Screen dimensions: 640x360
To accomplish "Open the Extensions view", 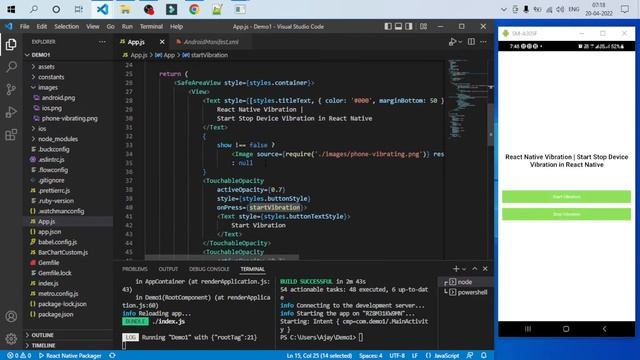I will [x=11, y=135].
